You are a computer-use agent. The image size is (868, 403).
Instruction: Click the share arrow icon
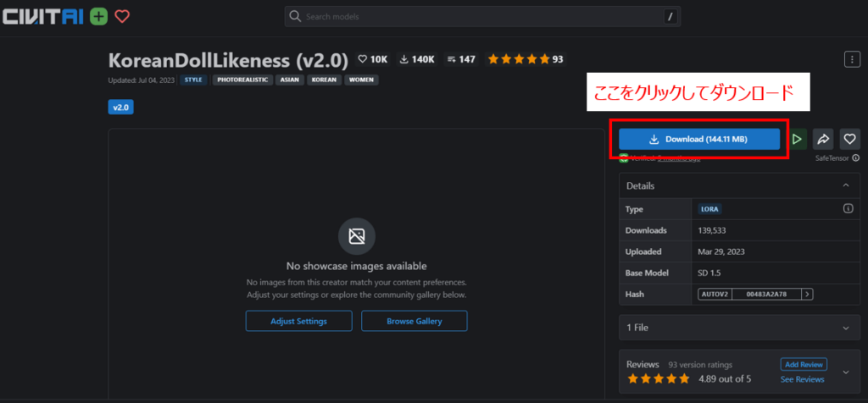(x=822, y=140)
